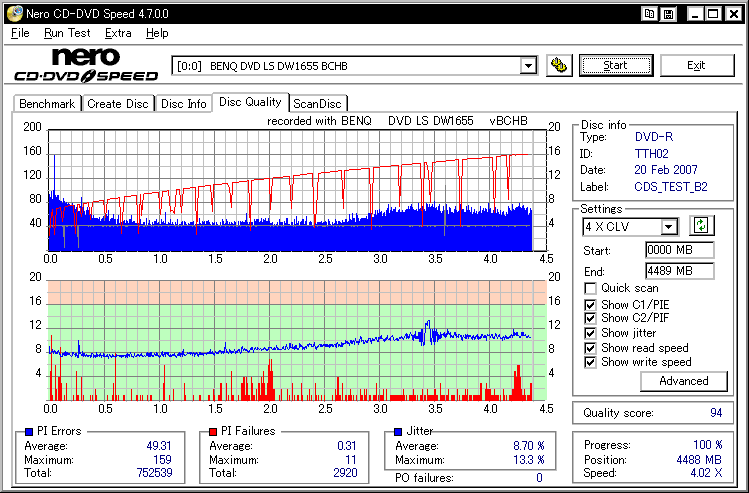Click the green refresh speed icon
Screen dimensions: 749x493
click(701, 225)
